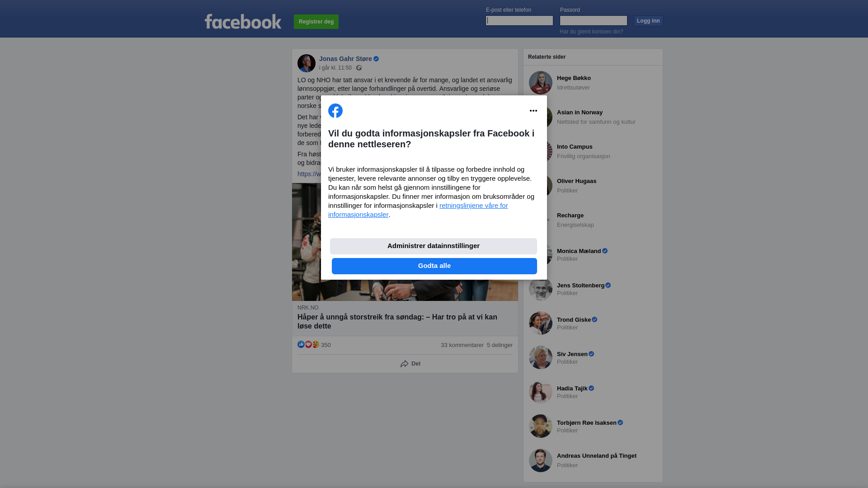This screenshot has width=868, height=488.
Task: Click the Del share arrow icon
Action: 405,364
